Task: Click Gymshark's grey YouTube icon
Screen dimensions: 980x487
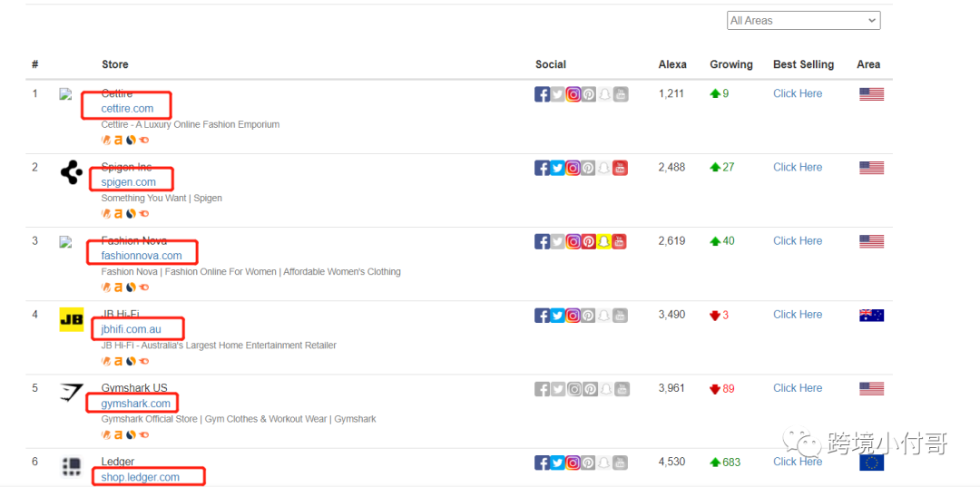Action: [622, 389]
